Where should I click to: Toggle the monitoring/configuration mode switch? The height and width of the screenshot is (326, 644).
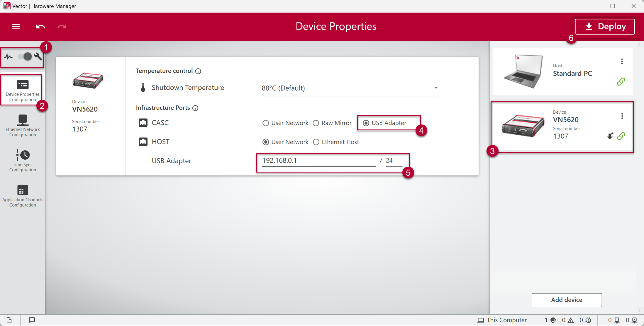25,57
